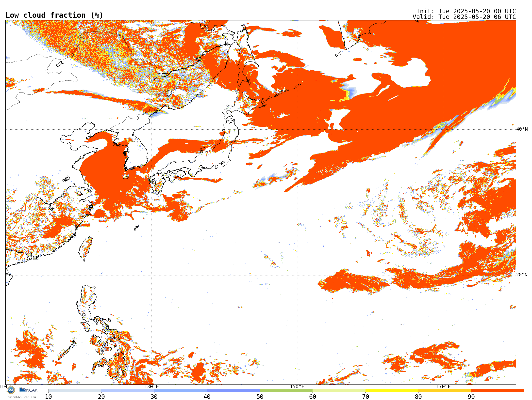
Task: Click the 130°E longitude label
Action: coord(151,386)
